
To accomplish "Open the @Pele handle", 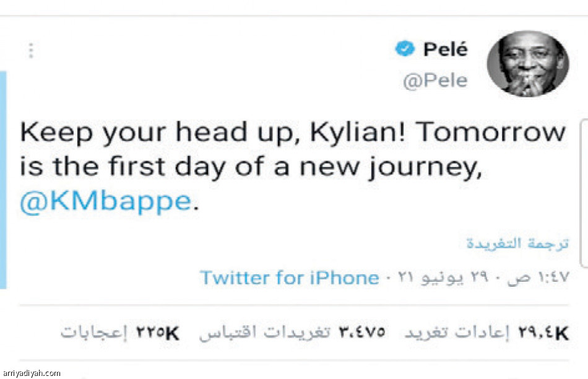I will click(435, 81).
